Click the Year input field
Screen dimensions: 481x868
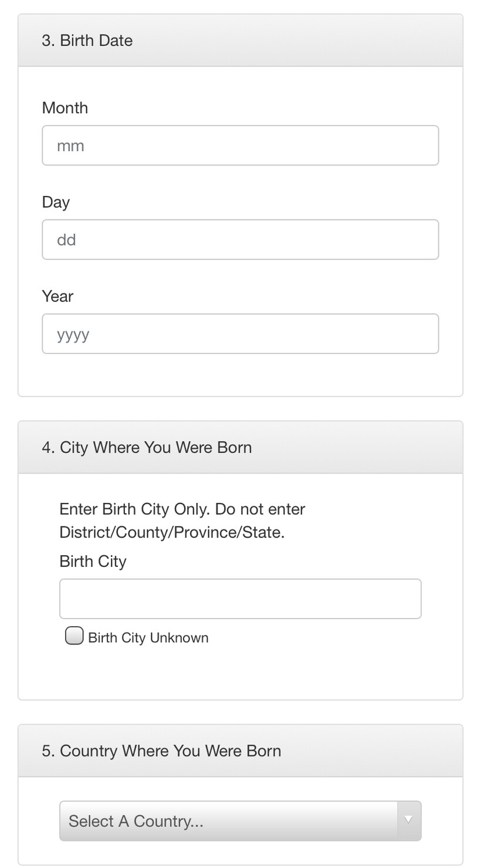pyautogui.click(x=240, y=334)
